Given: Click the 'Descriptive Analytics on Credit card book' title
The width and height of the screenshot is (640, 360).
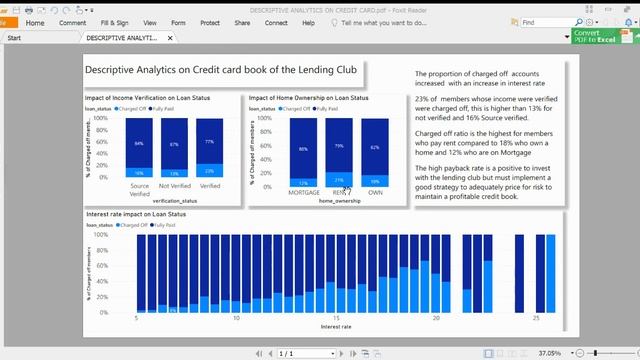Looking at the screenshot, I should point(221,70).
